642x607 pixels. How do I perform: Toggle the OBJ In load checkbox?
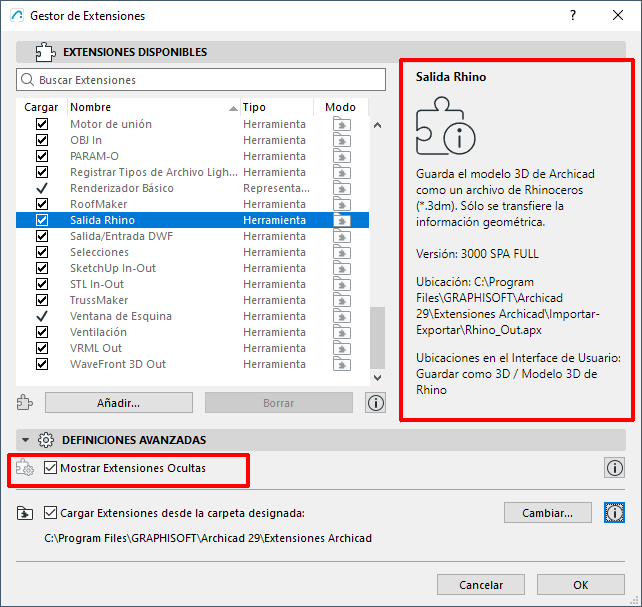42,140
